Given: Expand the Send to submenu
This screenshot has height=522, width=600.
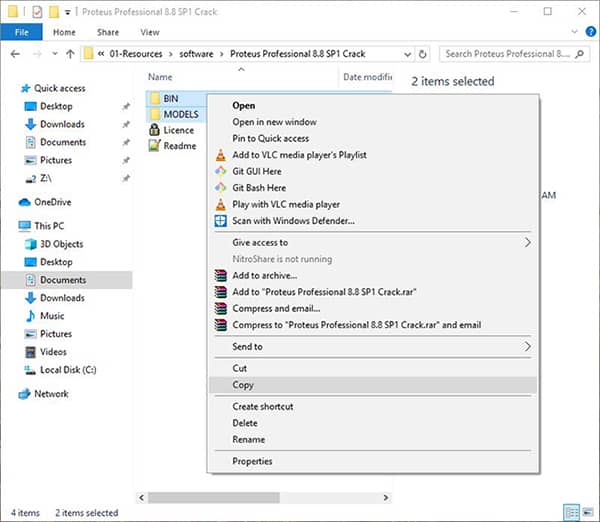Looking at the screenshot, I should pyautogui.click(x=527, y=347).
